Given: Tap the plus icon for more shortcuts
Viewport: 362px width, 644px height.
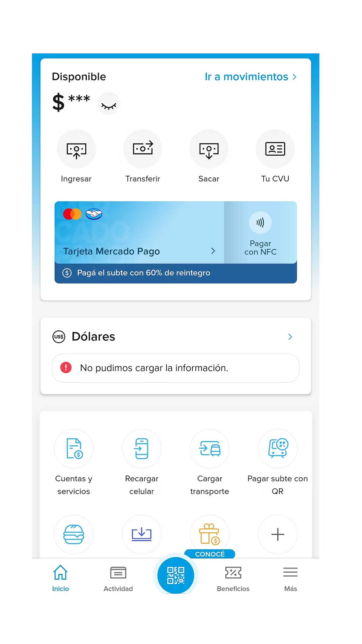Looking at the screenshot, I should pos(278,534).
